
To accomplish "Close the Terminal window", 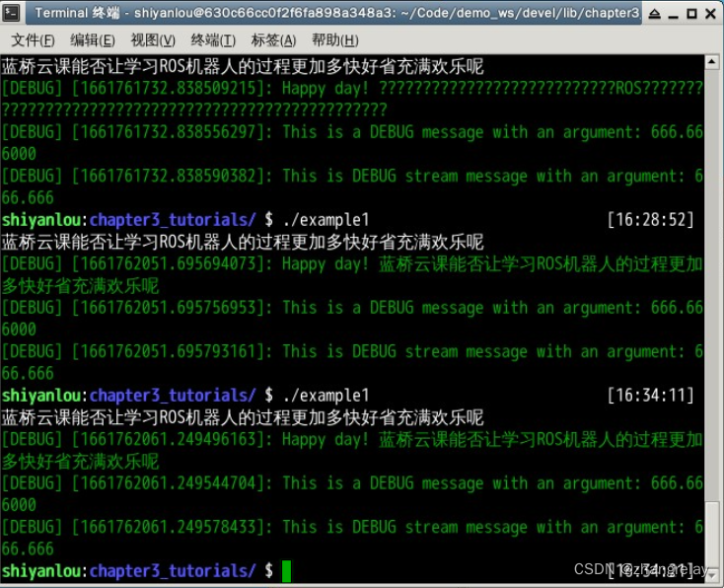I will coord(710,14).
